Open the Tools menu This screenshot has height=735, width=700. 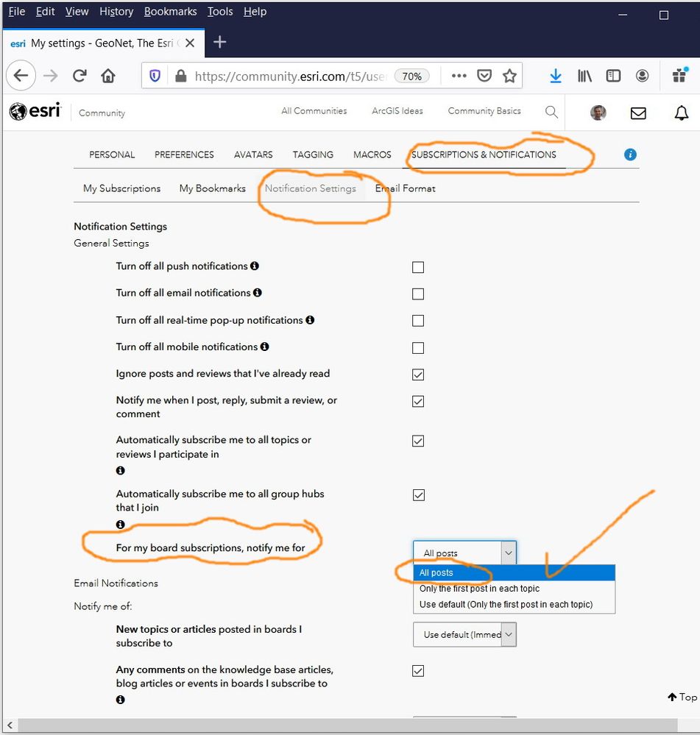[x=220, y=11]
